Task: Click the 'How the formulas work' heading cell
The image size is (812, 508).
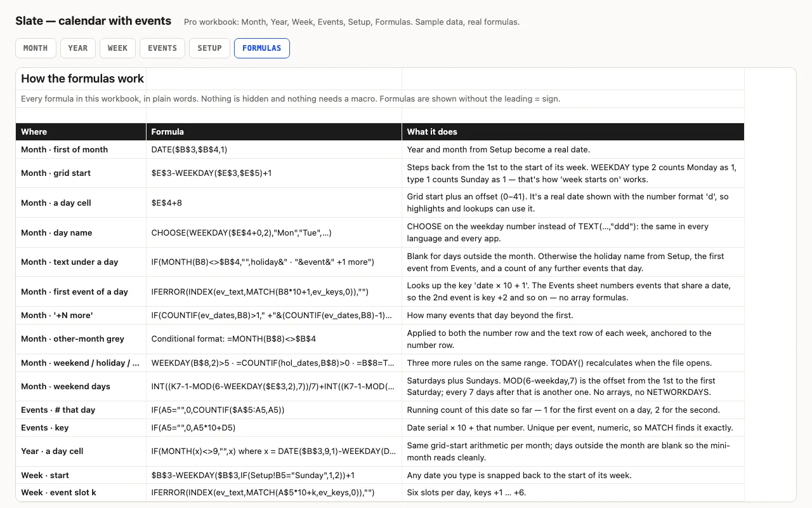Action: tap(81, 79)
